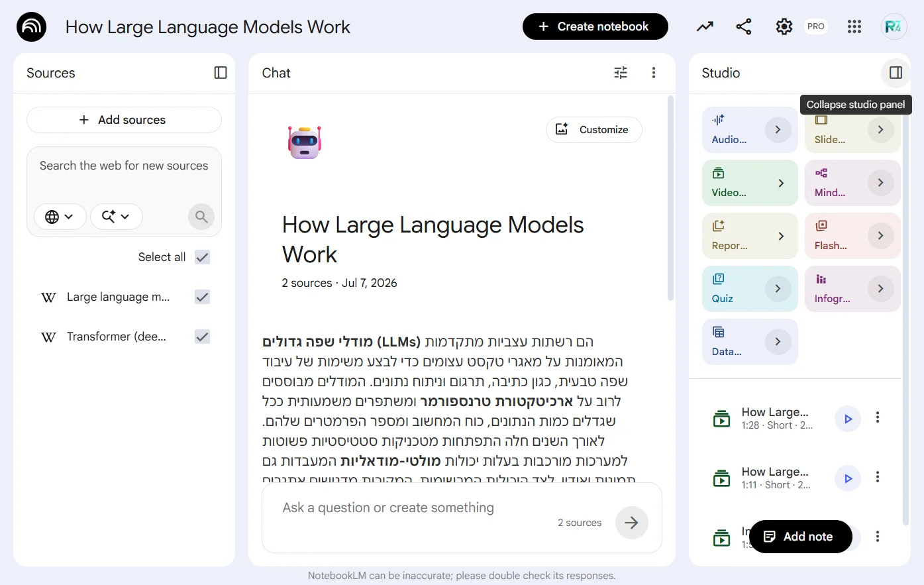Image resolution: width=924 pixels, height=585 pixels.
Task: Create an Infographic in Studio
Action: (x=852, y=289)
